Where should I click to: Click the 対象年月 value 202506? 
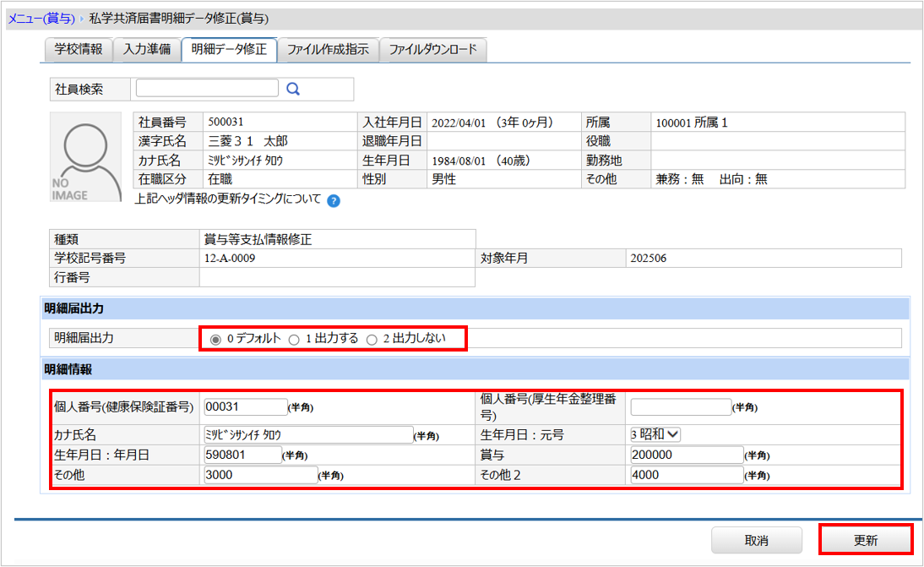[648, 259]
